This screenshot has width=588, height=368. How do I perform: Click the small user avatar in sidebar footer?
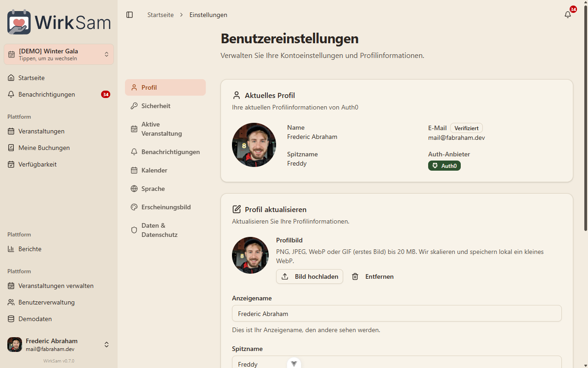tap(15, 345)
